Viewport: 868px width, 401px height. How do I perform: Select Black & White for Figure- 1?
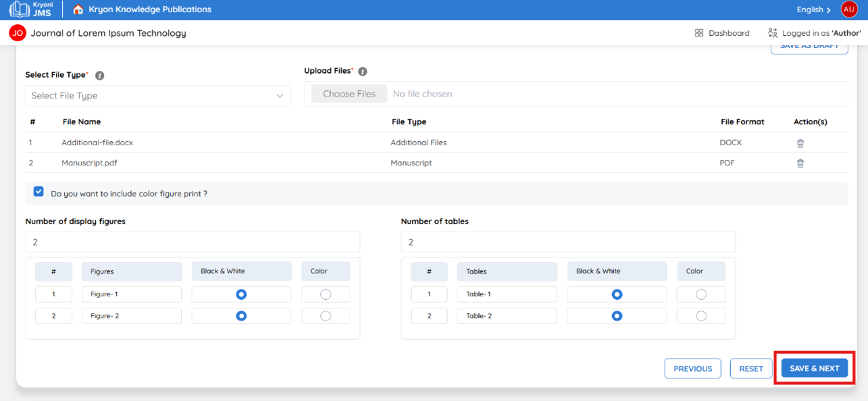(x=241, y=294)
